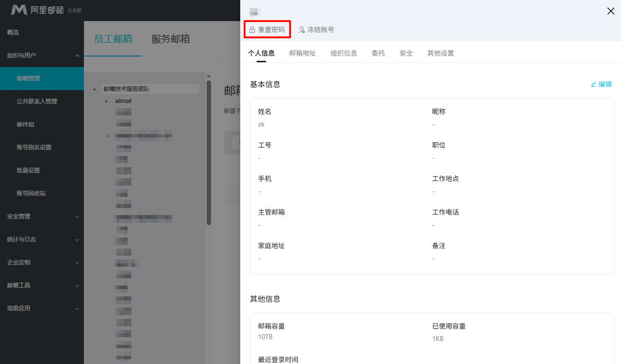Click the 基本信息 heading

[265, 84]
